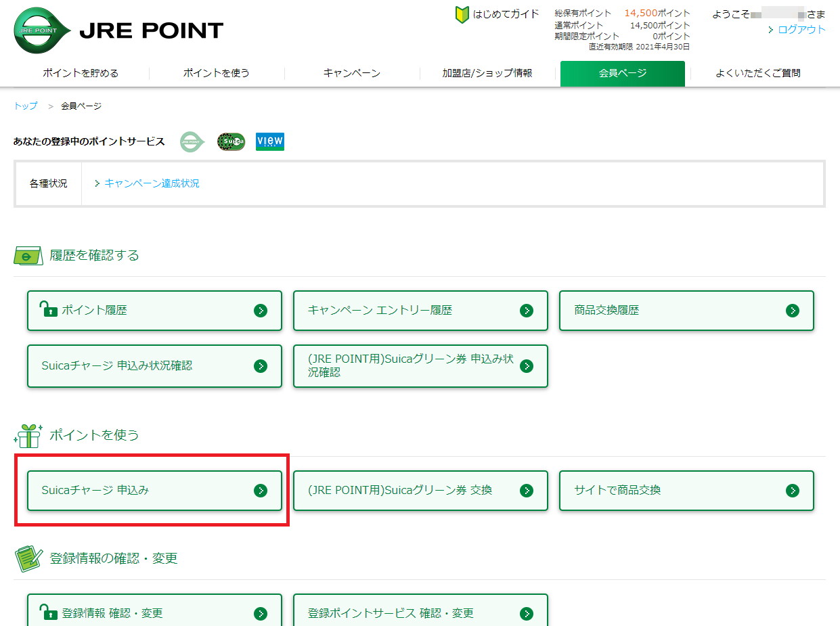Viewport: 840px width, 626px height.
Task: Open Suicaグリーン券 申込み状況確認
Action: (x=420, y=366)
